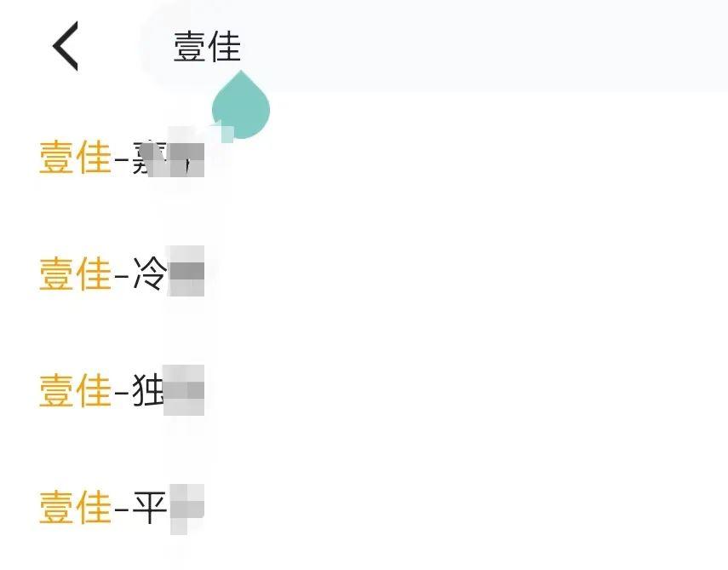Click the blurred name after 壹佳-平
Image resolution: width=728 pixels, height=570 pixels.
186,508
